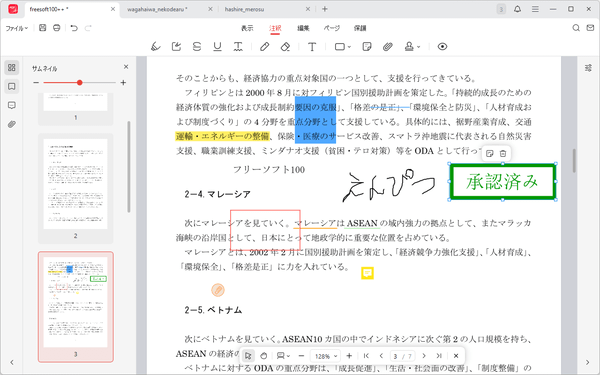Open properties panel icon at right

pos(588,68)
